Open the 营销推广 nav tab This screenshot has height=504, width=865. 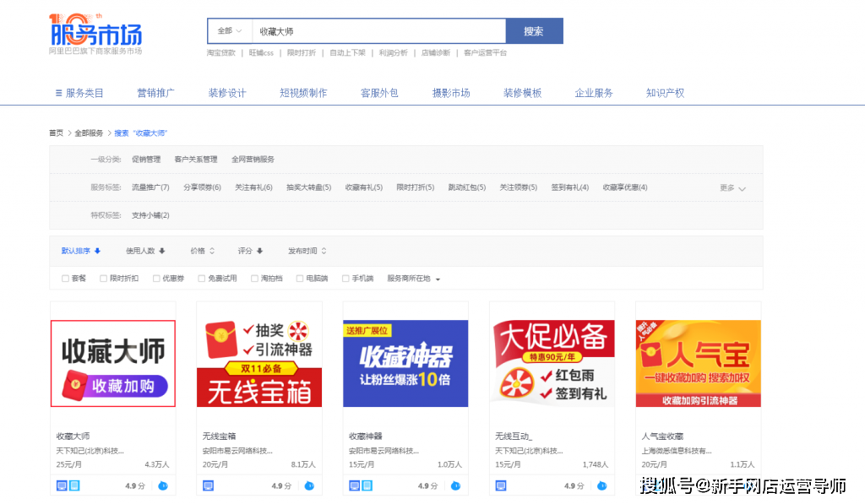[155, 93]
